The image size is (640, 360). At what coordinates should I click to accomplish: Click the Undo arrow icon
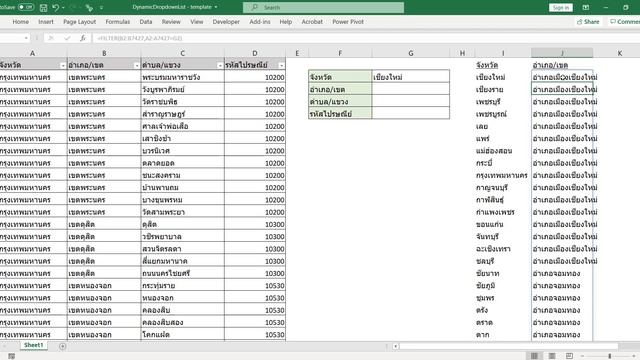(56, 7)
